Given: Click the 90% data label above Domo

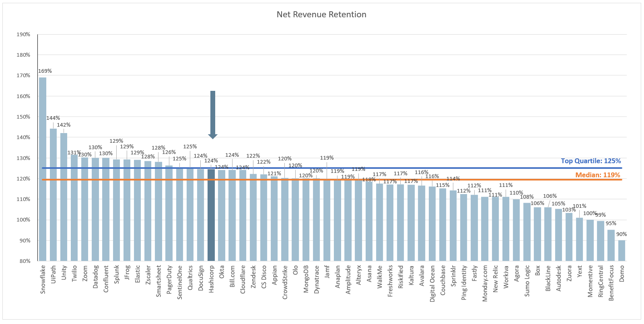Looking at the screenshot, I should 621,234.
